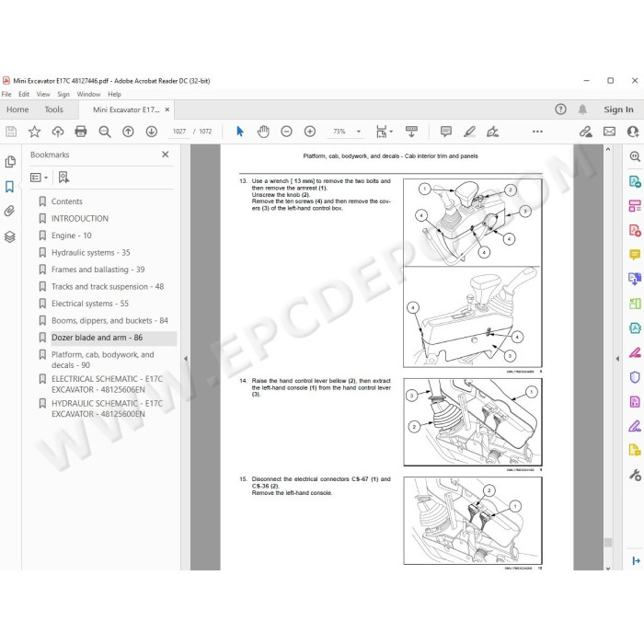
Task: Open the Contents bookmark
Action: [x=66, y=201]
